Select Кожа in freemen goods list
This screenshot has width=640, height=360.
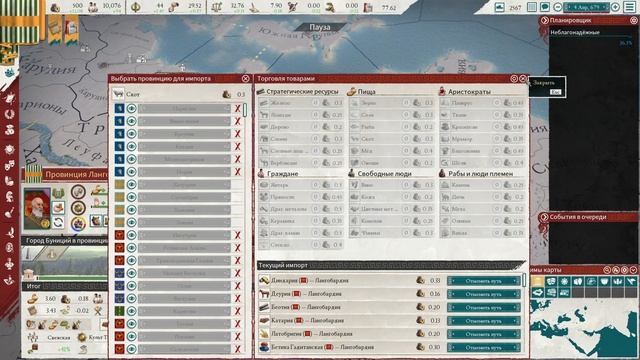pyautogui.click(x=391, y=197)
